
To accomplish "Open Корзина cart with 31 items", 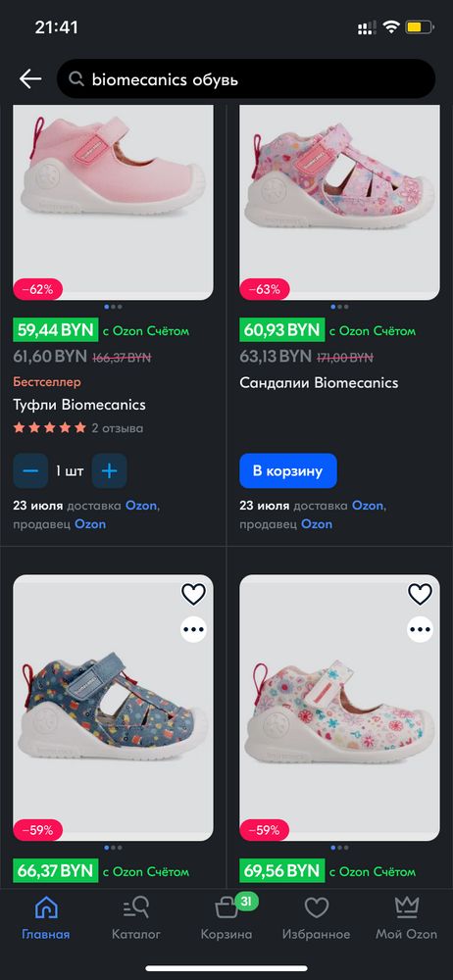I will (x=226, y=917).
